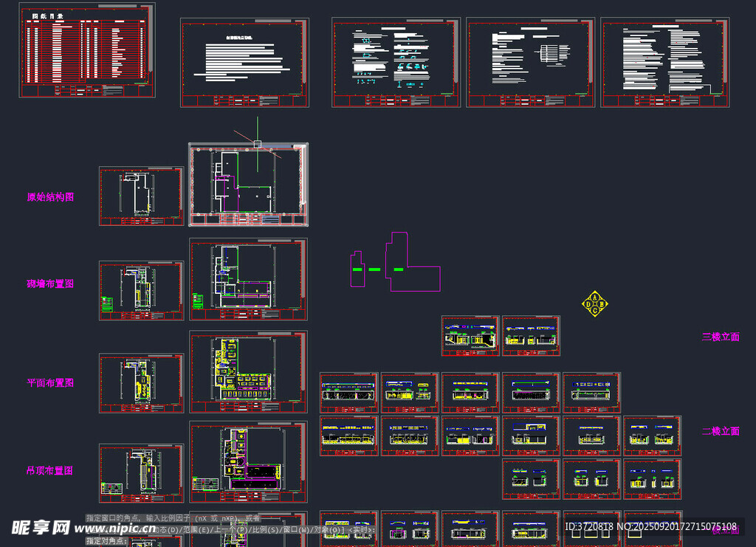Select the small original structure plan sheet
Screen dimensions: 756x547
tap(141, 196)
